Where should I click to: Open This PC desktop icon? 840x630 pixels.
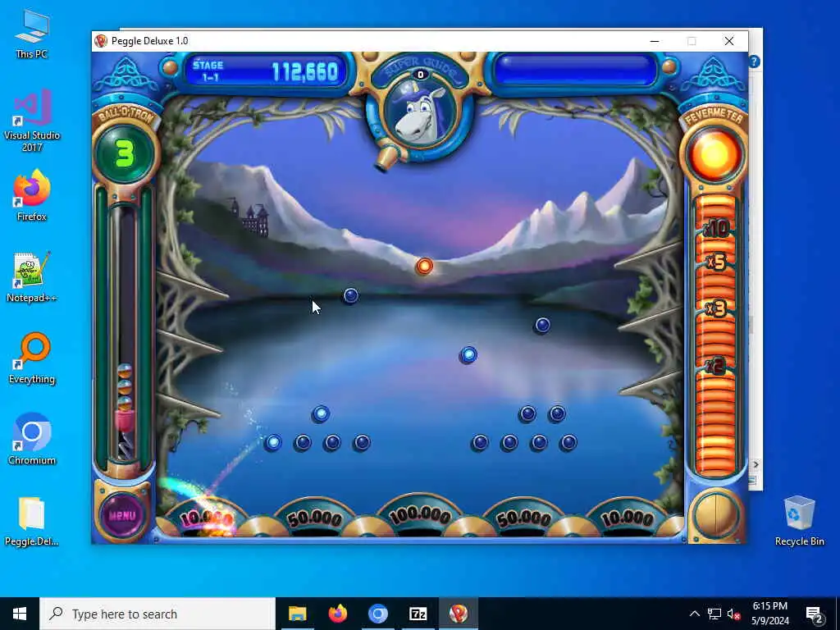(x=32, y=34)
